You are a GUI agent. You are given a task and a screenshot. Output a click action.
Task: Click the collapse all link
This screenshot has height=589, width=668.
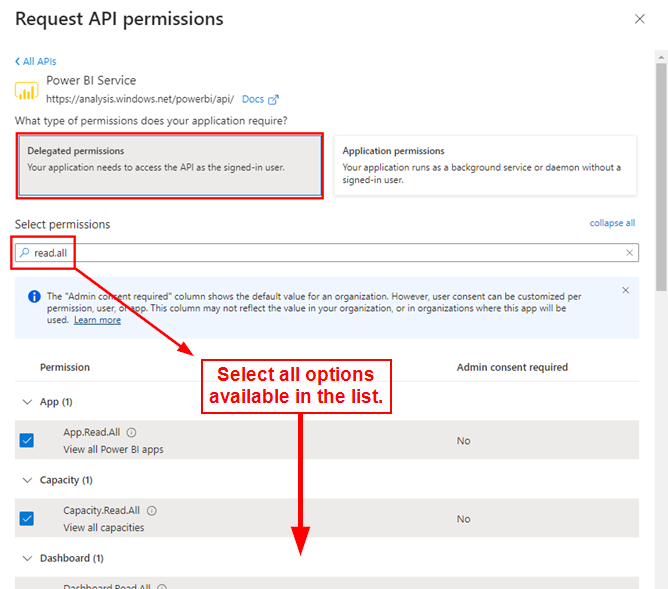coord(612,223)
